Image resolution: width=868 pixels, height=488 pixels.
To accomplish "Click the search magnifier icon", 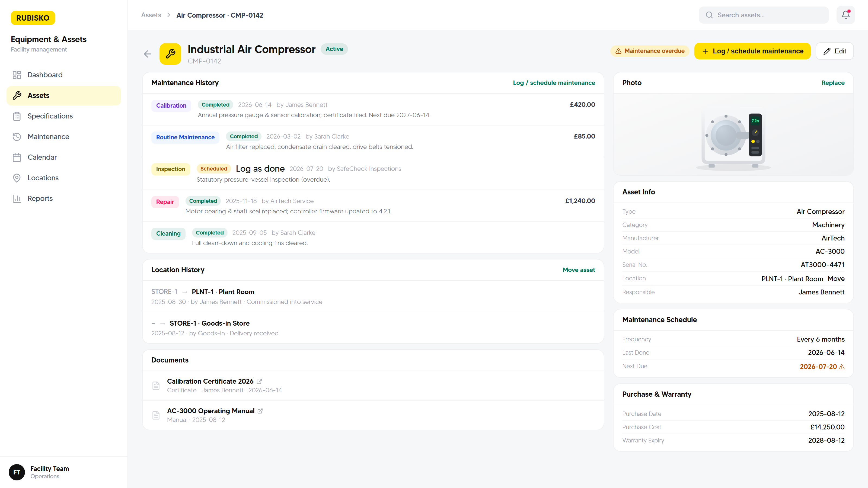I will pos(709,15).
